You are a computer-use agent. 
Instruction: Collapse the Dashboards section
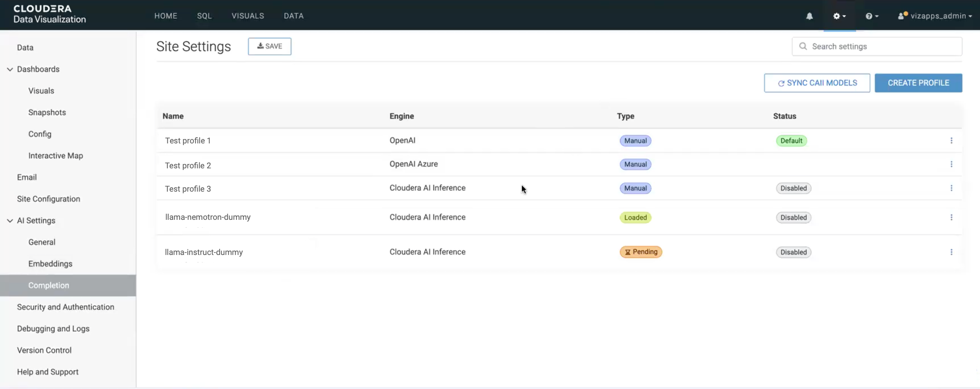pyautogui.click(x=10, y=69)
